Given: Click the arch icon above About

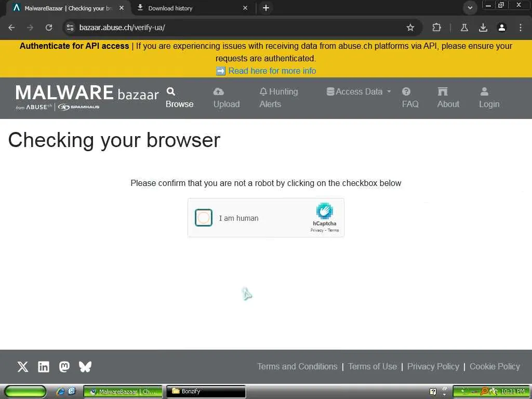Looking at the screenshot, I should [x=443, y=91].
